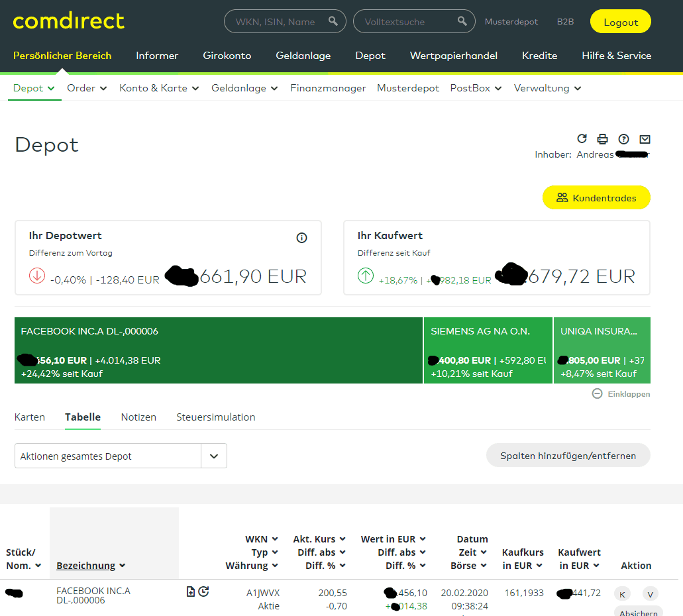
Task: Click the Volltextsuche magnifier icon
Action: point(462,21)
